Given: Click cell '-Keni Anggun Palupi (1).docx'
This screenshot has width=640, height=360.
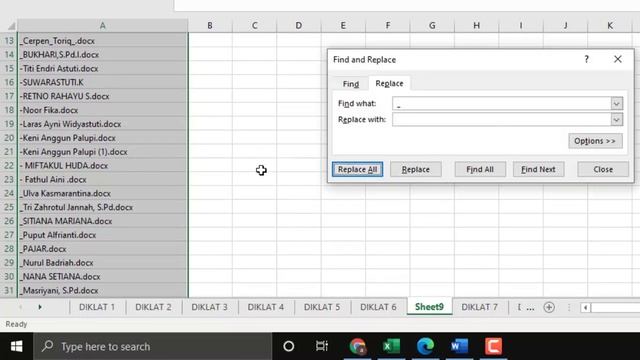Looking at the screenshot, I should 102,152.
